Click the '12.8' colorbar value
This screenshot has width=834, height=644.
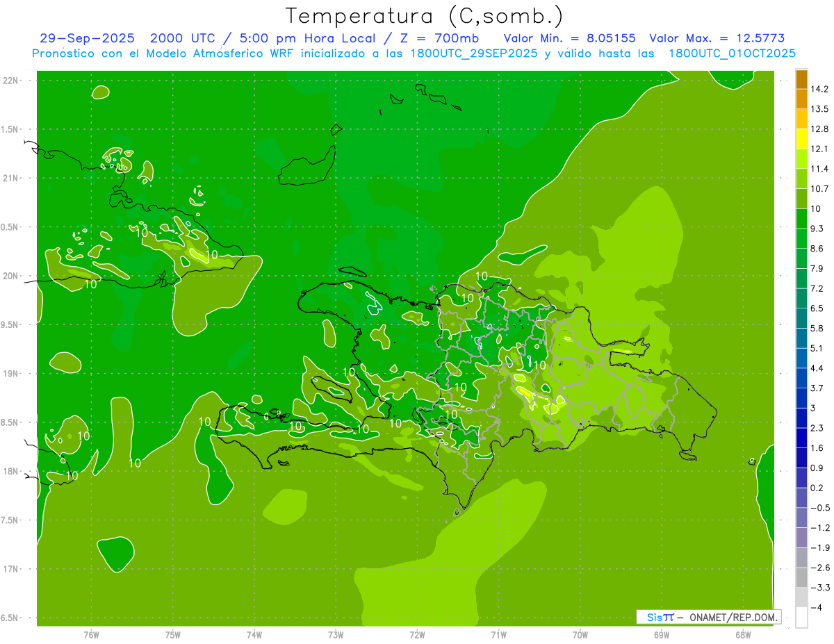tap(819, 129)
